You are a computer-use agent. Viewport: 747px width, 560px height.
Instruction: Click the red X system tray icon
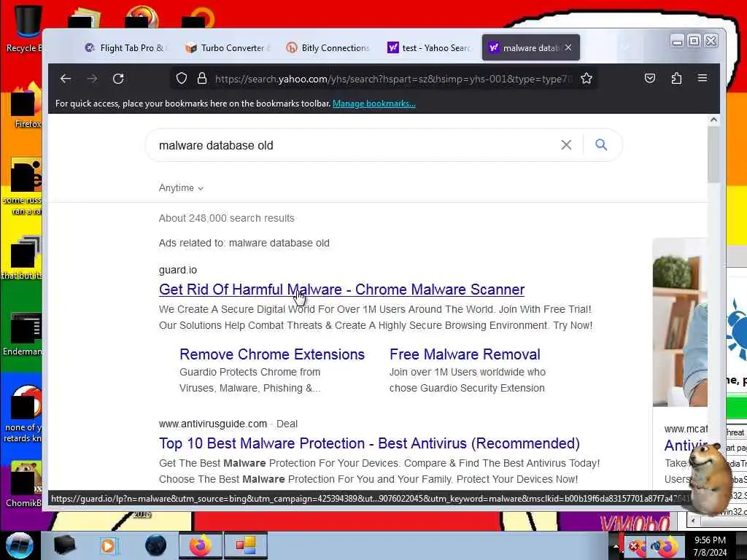coord(634,546)
